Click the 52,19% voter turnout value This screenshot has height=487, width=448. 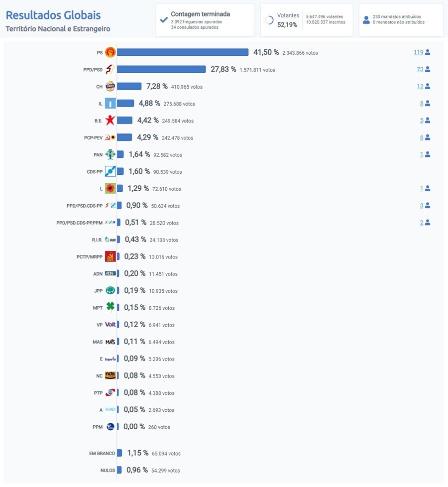click(x=288, y=25)
